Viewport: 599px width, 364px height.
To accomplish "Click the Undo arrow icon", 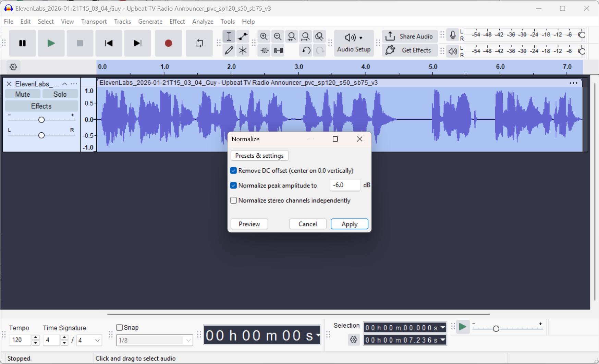I will click(x=306, y=50).
